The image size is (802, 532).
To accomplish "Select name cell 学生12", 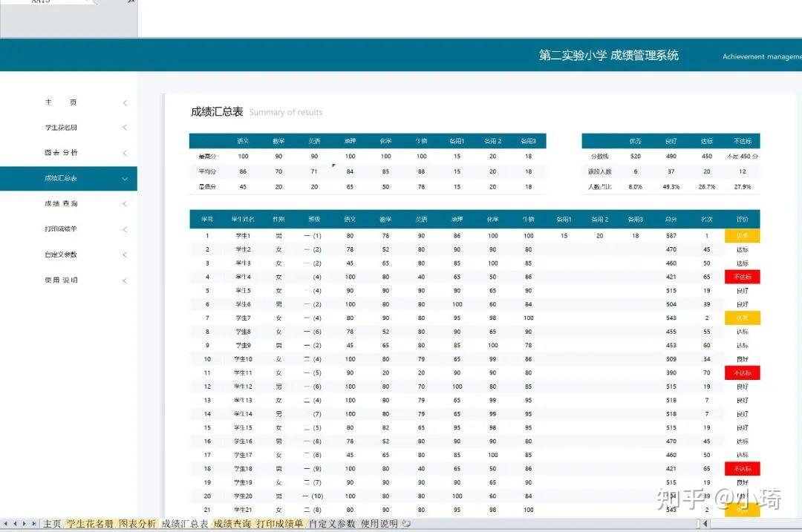I will coord(243,387).
